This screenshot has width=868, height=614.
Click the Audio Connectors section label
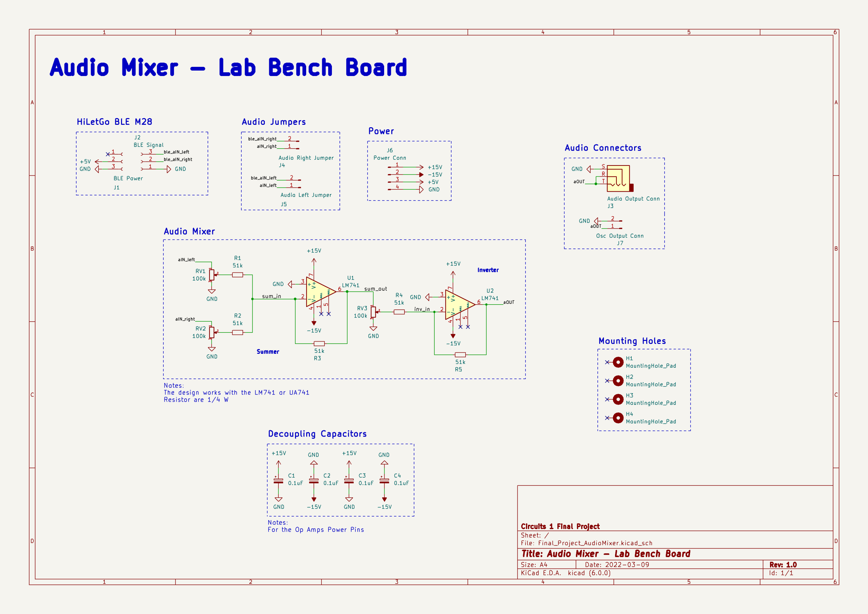(x=603, y=148)
